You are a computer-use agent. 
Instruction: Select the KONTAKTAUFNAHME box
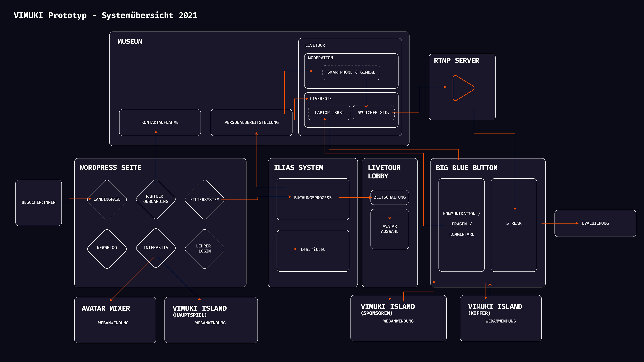(160, 122)
